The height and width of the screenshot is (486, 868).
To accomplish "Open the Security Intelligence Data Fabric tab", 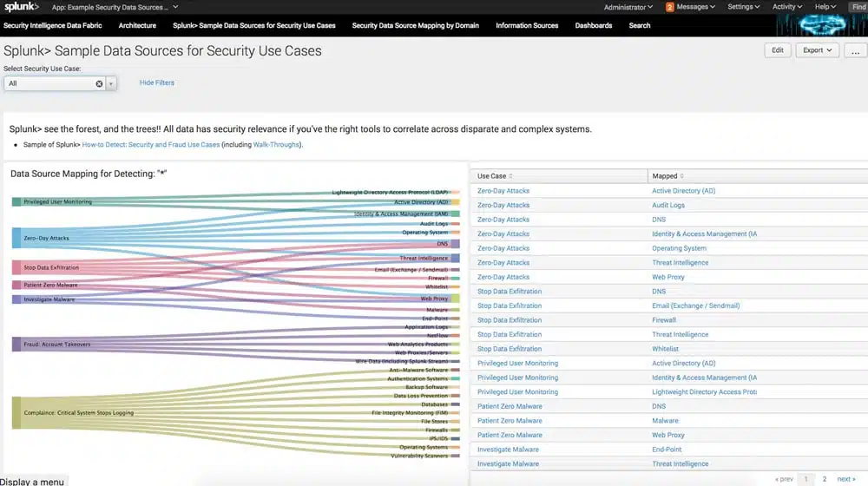I will coord(53,25).
